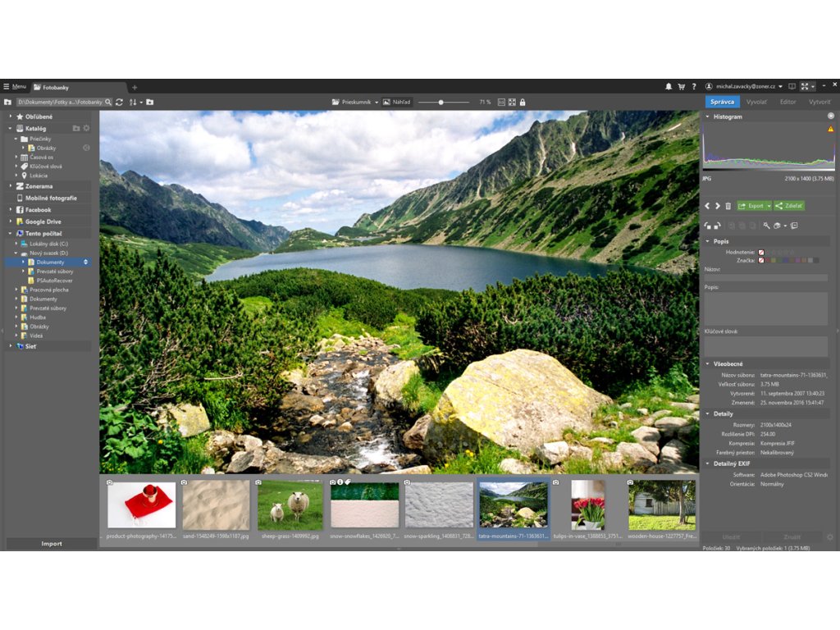
Task: Click the Popis text area
Action: tap(766, 308)
